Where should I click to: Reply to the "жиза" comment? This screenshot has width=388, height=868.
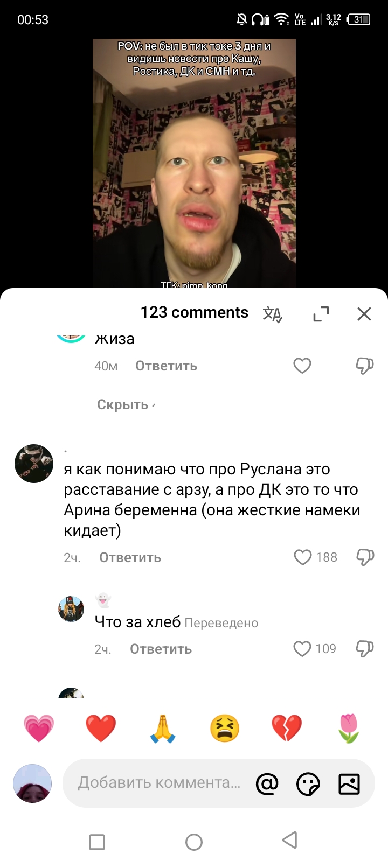coord(166,366)
